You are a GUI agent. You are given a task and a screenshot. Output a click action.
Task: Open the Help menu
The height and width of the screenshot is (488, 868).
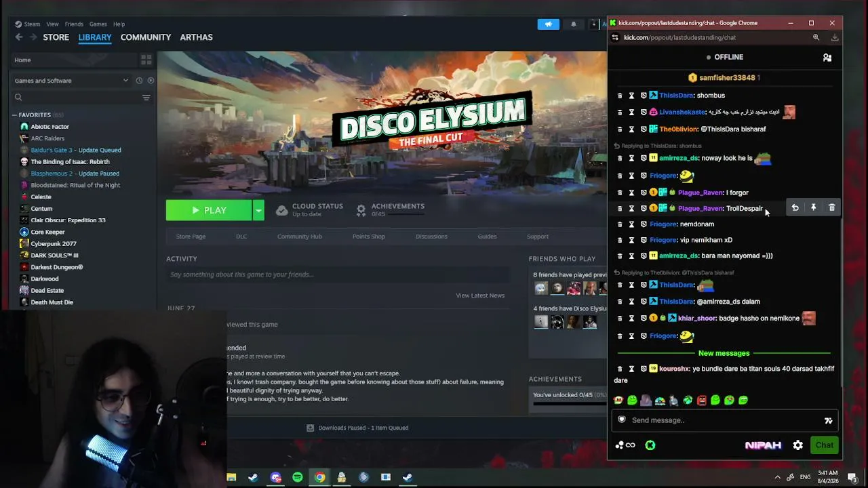click(x=119, y=24)
